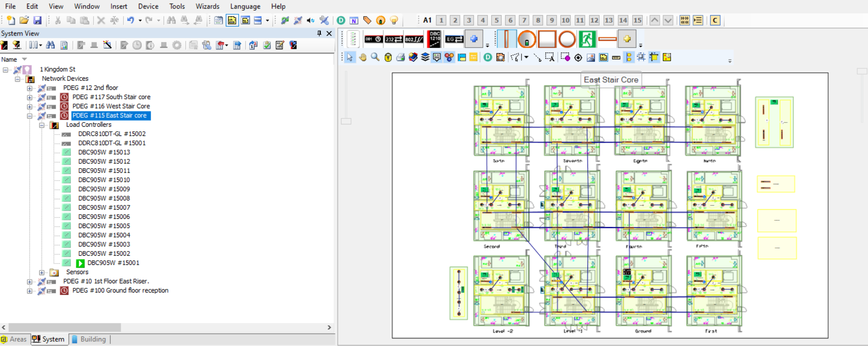Toggle the A1 area preset
Screen dimensions: 868x346
tap(428, 20)
